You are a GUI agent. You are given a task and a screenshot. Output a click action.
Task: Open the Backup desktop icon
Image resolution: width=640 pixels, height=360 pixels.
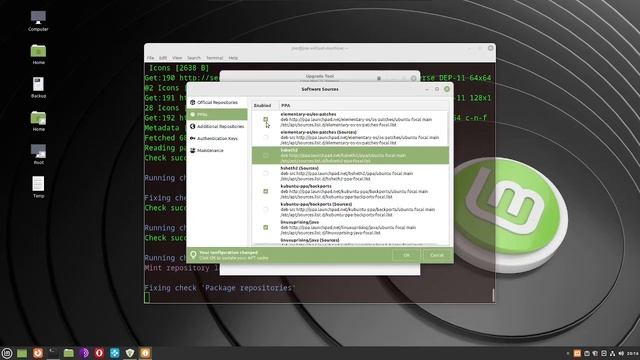point(38,87)
